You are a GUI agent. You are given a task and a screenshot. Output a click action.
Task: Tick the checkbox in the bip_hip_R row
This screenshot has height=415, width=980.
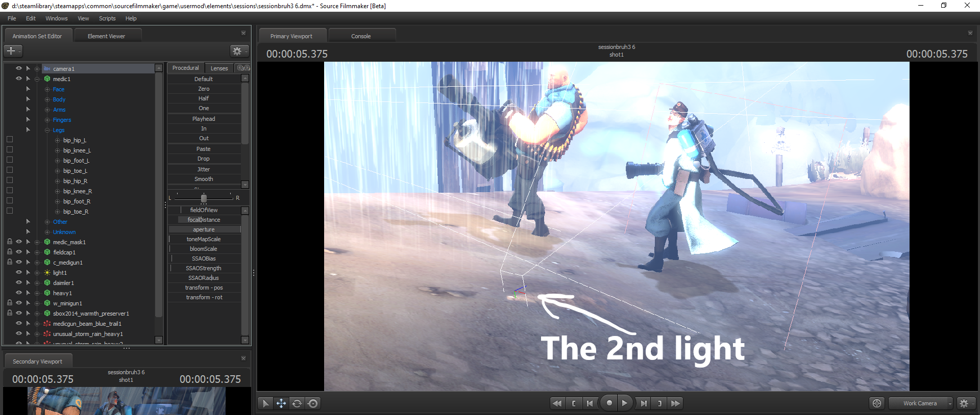pos(10,180)
